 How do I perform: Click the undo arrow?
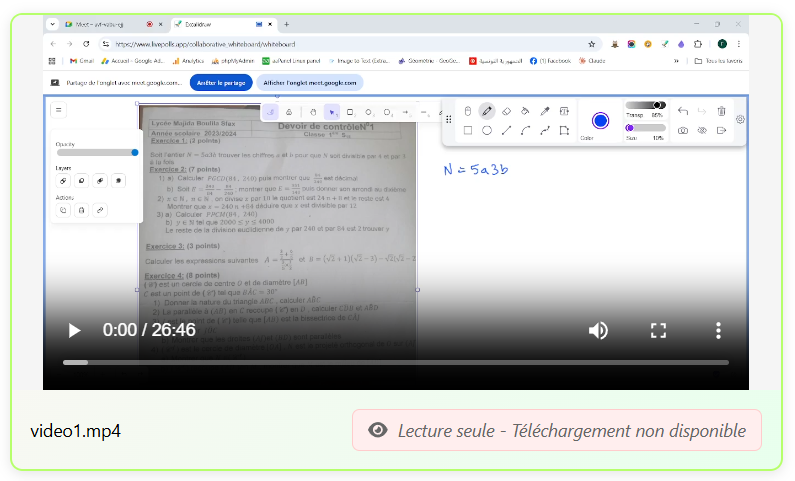(x=683, y=111)
